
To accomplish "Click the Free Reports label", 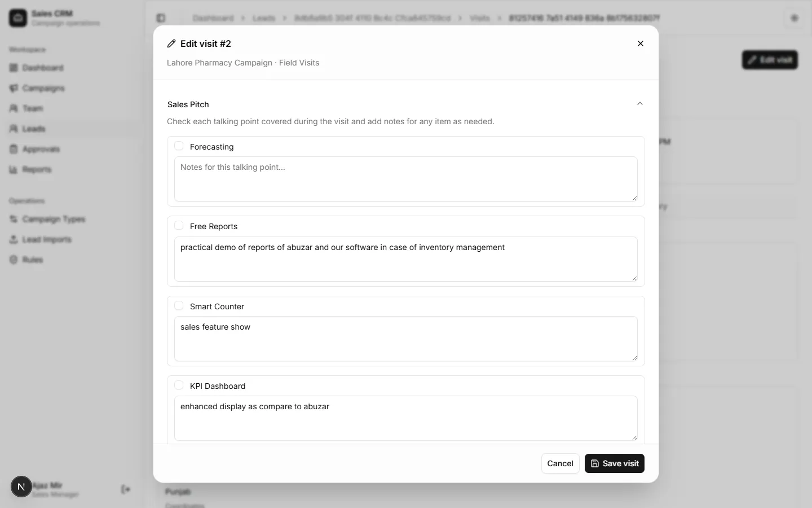I will tap(214, 226).
